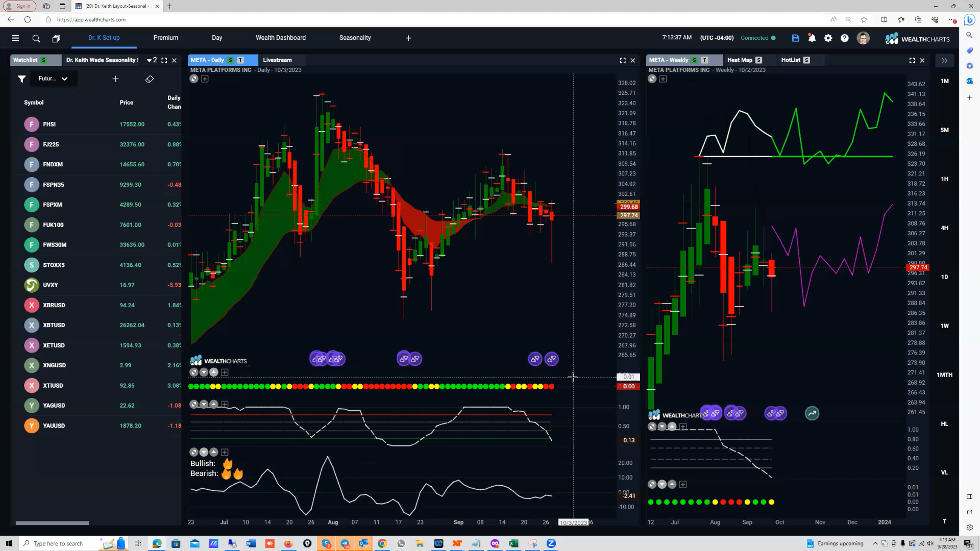The width and height of the screenshot is (980, 551).
Task: Select the 4H timeframe button
Action: [x=944, y=228]
